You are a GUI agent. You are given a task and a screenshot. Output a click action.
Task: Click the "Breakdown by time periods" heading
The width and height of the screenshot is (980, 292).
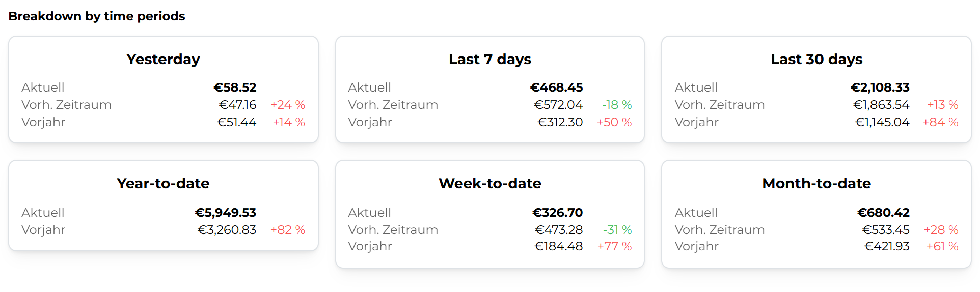tap(97, 16)
